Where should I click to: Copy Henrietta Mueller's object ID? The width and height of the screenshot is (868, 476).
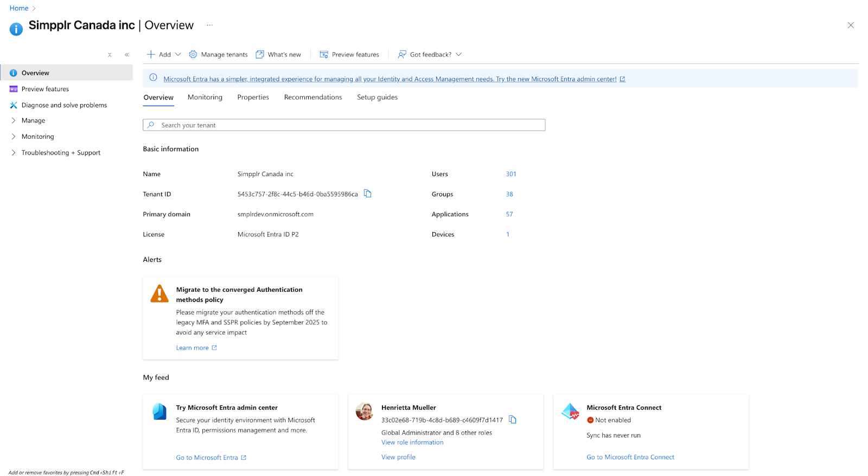pos(513,420)
